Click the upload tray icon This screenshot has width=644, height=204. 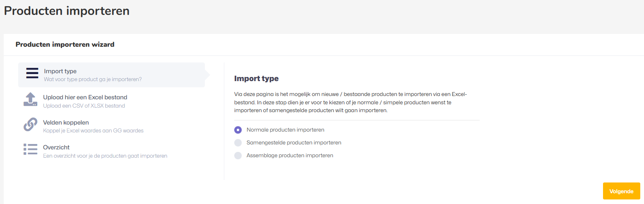tap(31, 100)
